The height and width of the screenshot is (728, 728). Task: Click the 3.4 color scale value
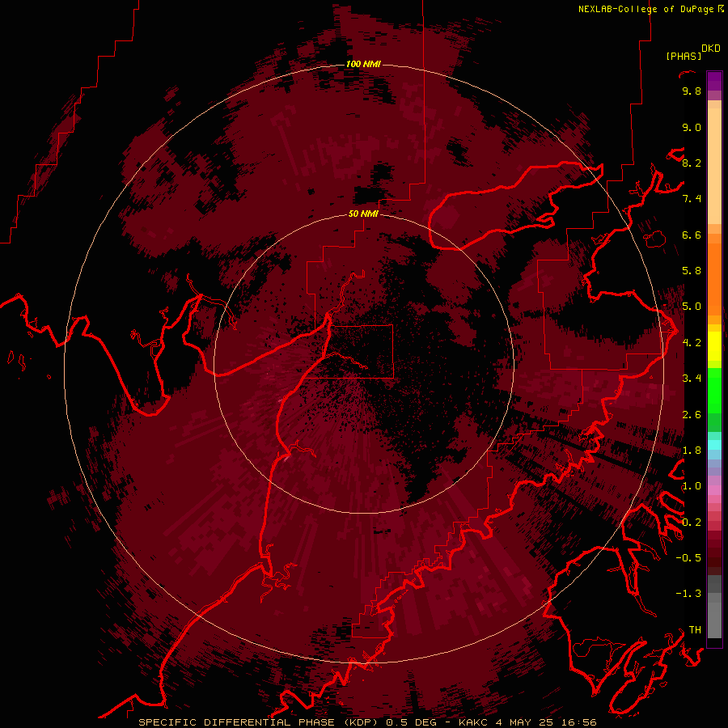point(692,379)
